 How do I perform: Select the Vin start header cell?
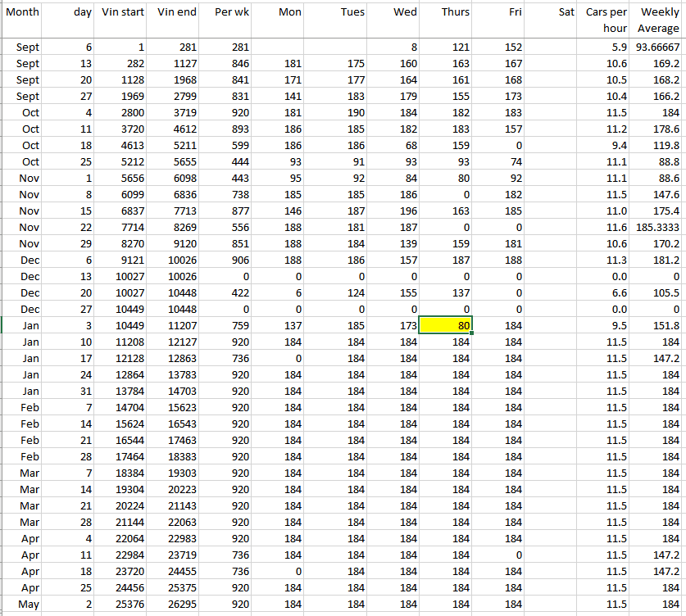[122, 13]
